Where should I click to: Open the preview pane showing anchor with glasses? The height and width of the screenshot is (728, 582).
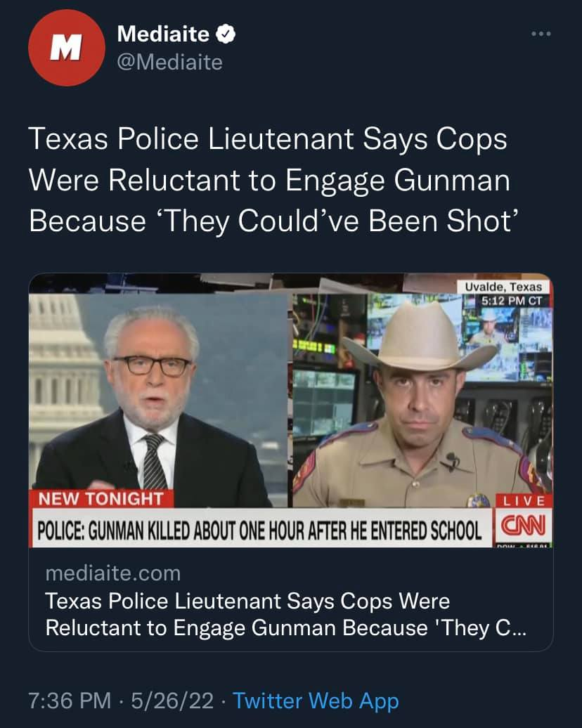coord(158,401)
